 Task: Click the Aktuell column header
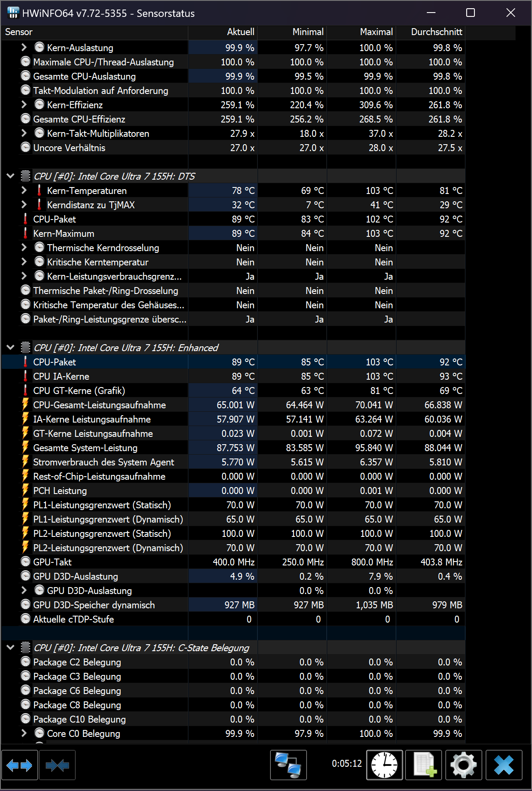tap(223, 32)
